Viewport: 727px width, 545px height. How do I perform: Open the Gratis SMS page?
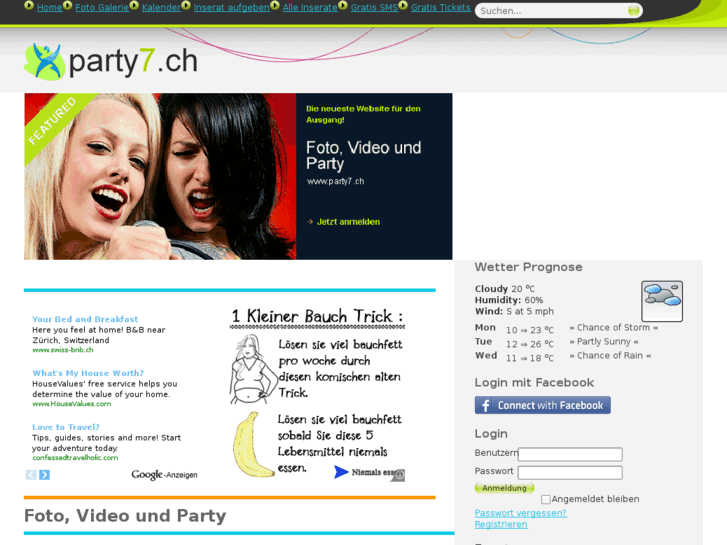(x=374, y=7)
